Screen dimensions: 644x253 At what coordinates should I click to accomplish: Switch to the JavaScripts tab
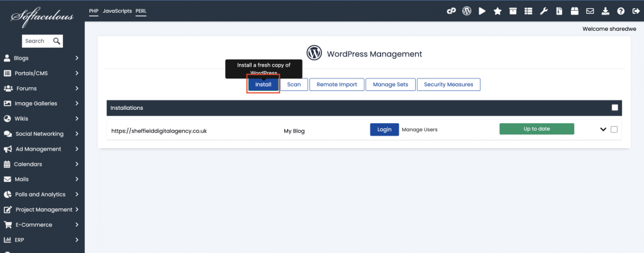pos(117,11)
